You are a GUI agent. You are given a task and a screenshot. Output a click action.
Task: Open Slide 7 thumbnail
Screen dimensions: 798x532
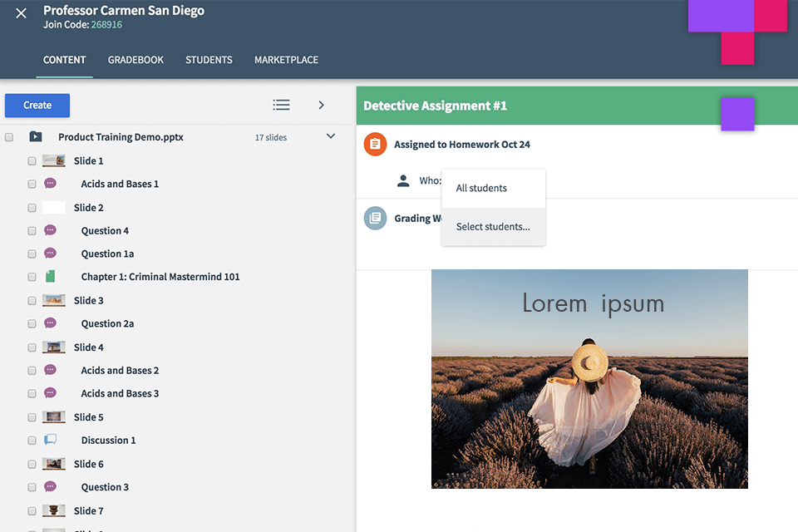tap(53, 510)
